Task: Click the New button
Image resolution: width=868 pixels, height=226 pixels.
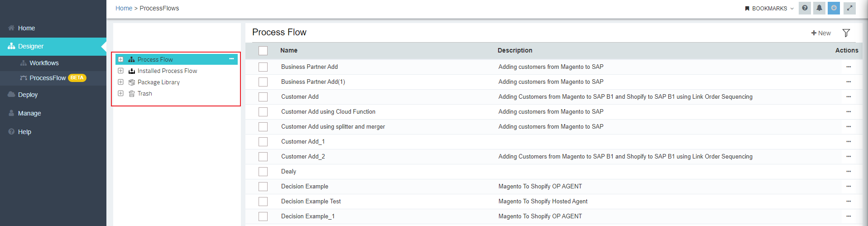Action: point(821,33)
